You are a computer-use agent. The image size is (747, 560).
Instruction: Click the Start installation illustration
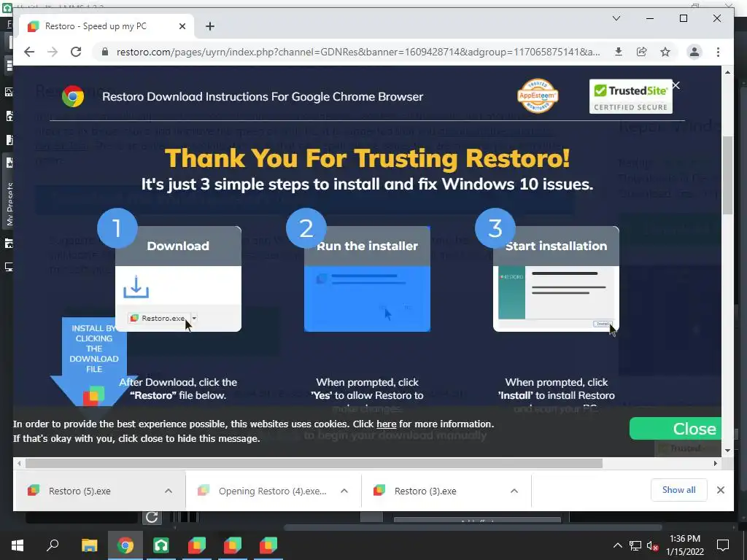pos(556,279)
